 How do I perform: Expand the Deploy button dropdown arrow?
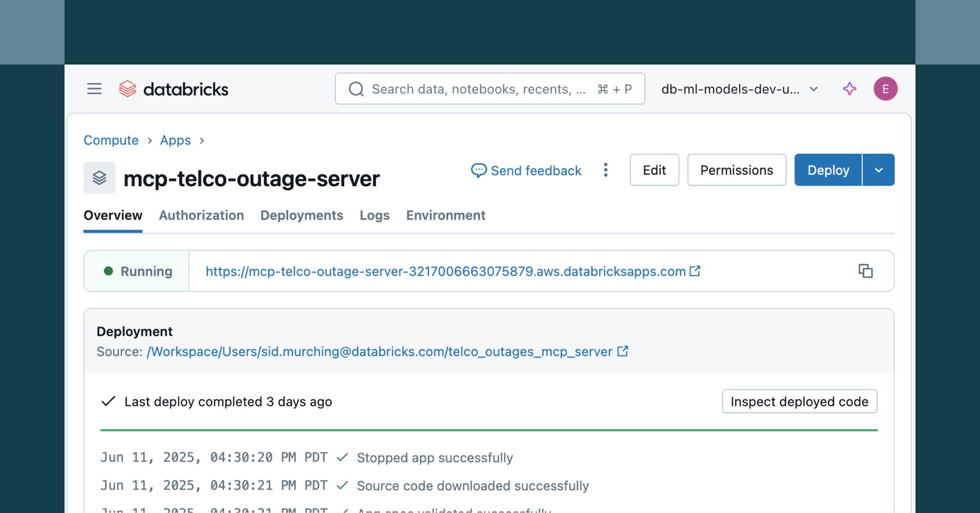879,170
